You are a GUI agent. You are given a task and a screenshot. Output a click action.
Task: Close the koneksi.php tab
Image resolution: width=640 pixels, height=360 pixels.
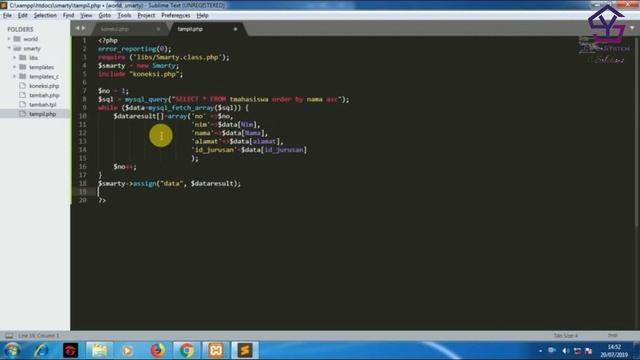[158, 29]
